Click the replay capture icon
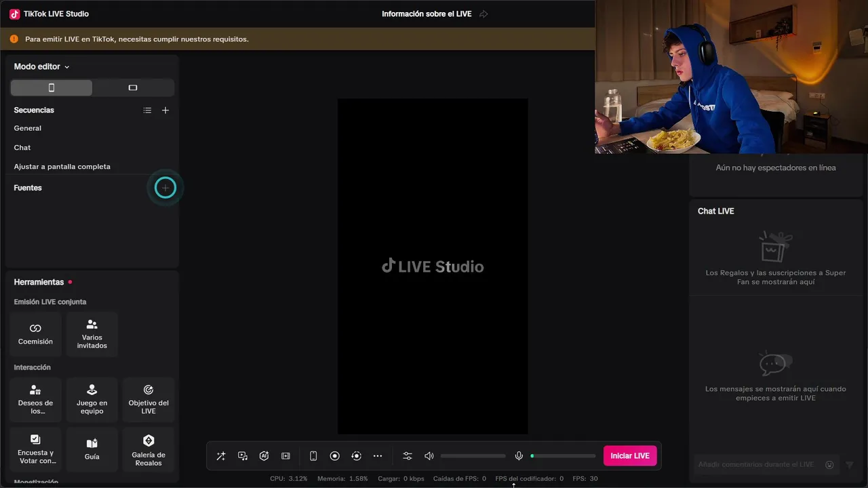This screenshot has width=868, height=488. 357,456
